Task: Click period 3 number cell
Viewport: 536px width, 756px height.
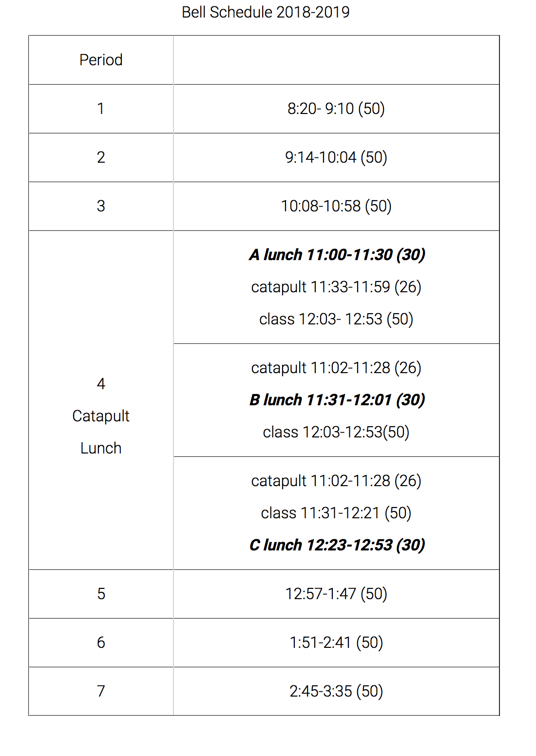Action: point(101,206)
